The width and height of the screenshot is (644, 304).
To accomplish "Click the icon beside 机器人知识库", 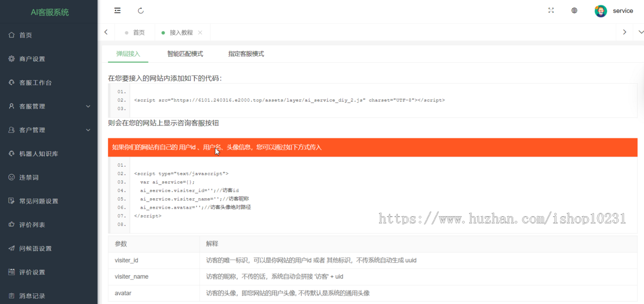I will pos(12,154).
